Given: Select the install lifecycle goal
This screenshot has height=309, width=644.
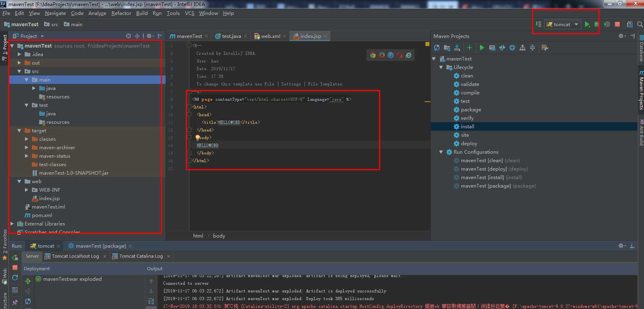Looking at the screenshot, I should pyautogui.click(x=467, y=127).
